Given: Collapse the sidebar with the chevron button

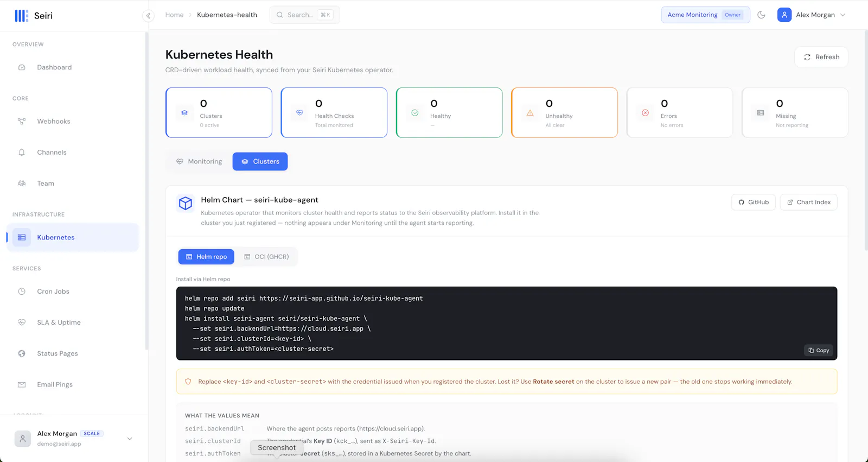Looking at the screenshot, I should tap(148, 16).
